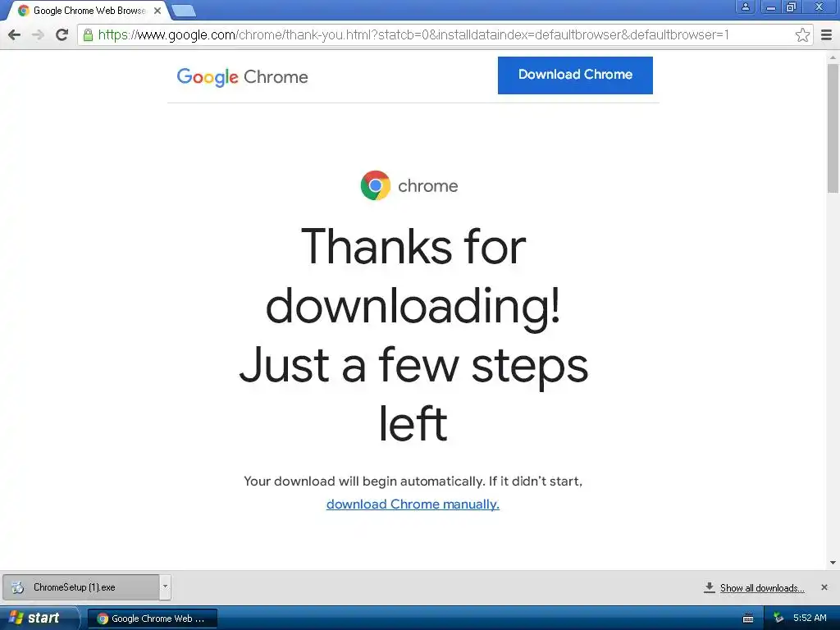The height and width of the screenshot is (630, 840).
Task: Open the Chrome hamburger menu
Action: (827, 34)
